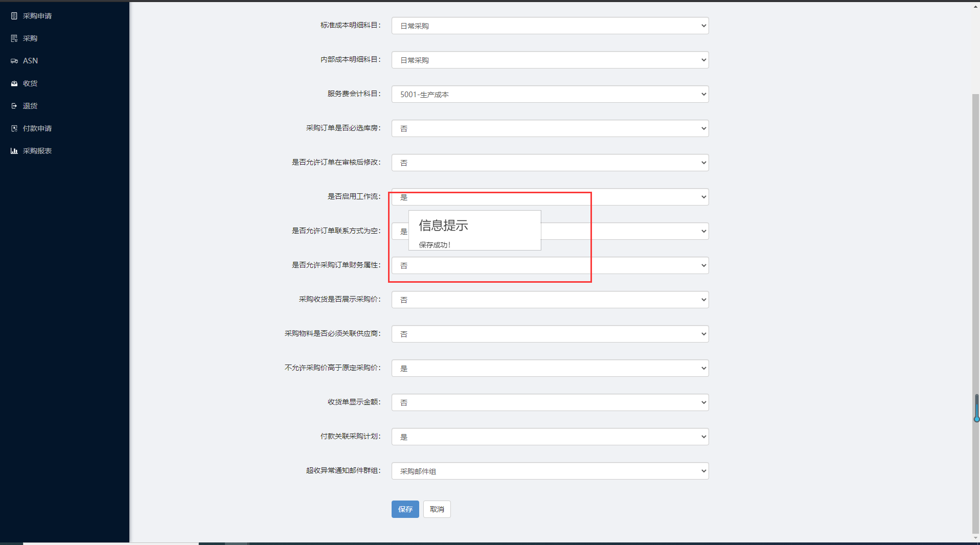Open the 采购申请 menu item
Image resolution: width=980 pixels, height=545 pixels.
(37, 16)
